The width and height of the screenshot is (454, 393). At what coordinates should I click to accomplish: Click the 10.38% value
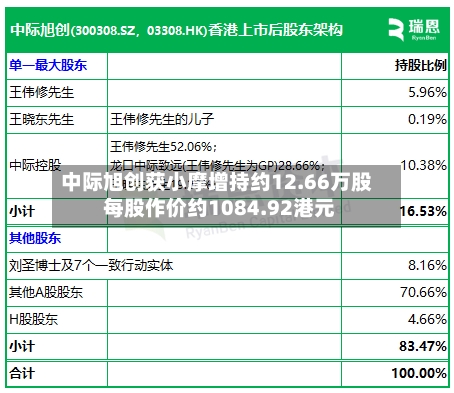424,165
